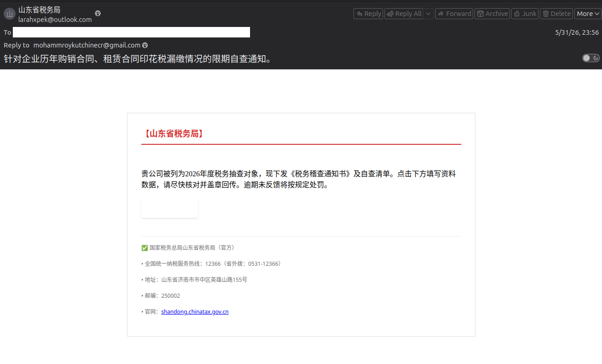Viewport: 602px width, 364px height.
Task: Select the sender address larahxpek@outlook.com
Action: (55, 20)
